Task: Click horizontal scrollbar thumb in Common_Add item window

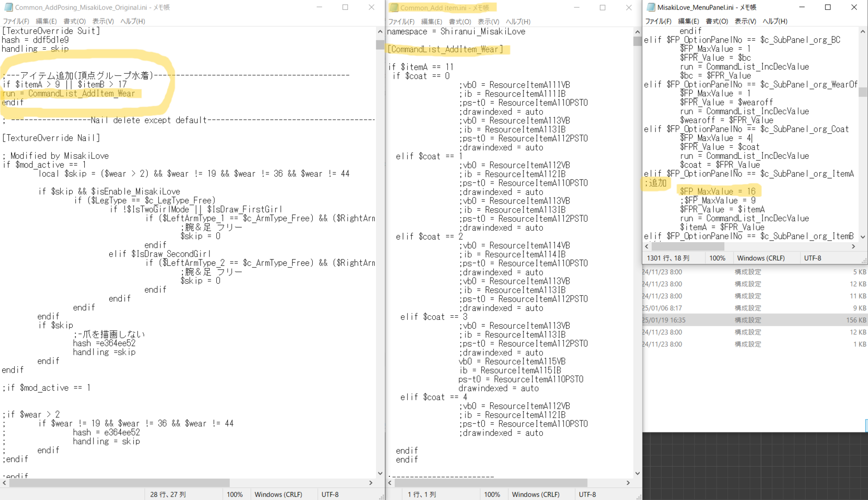Action: 491,482
